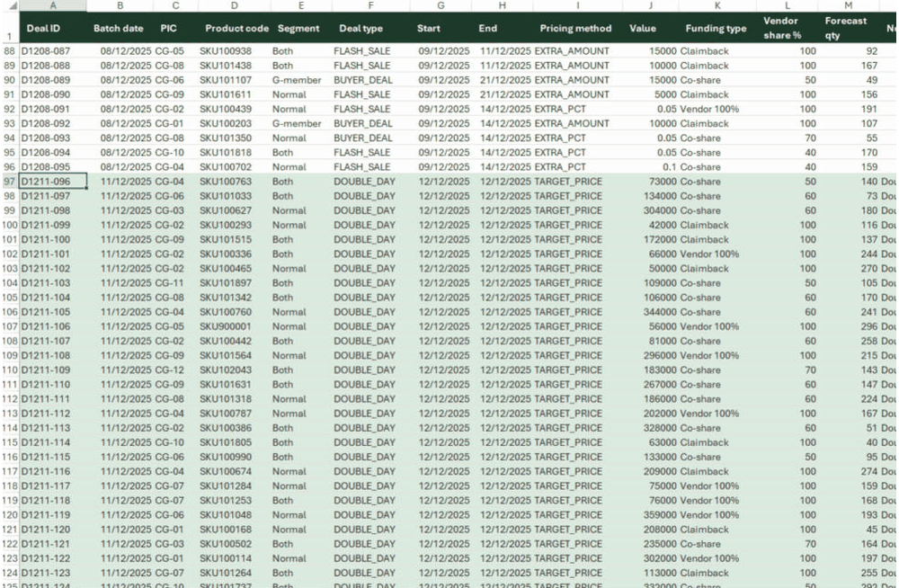Select column J header
The image size is (899, 588).
pyautogui.click(x=650, y=5)
